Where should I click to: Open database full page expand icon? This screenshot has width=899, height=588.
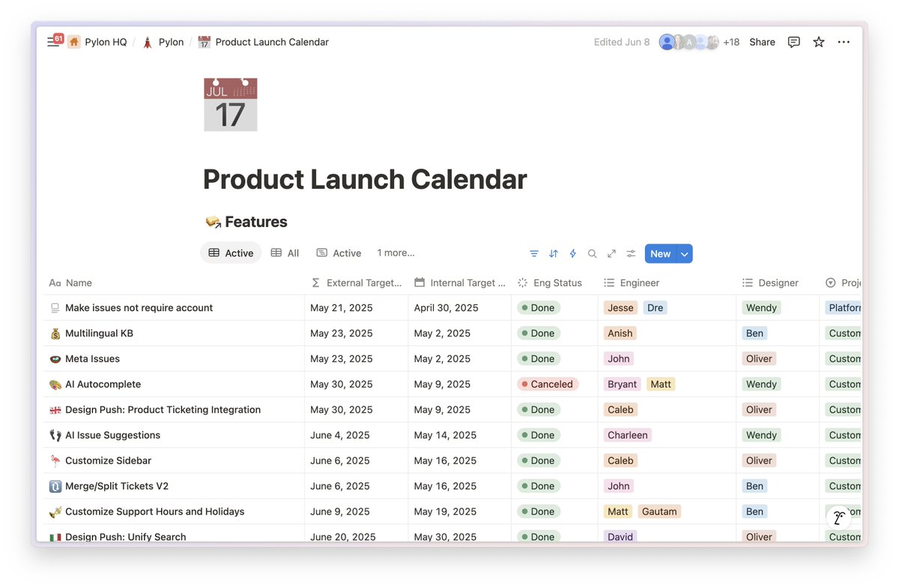pyautogui.click(x=612, y=254)
